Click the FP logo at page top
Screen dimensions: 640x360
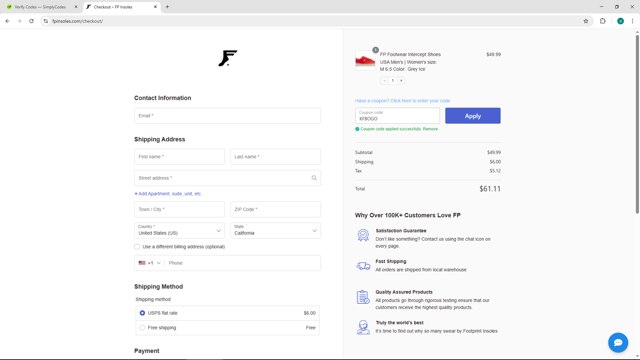pyautogui.click(x=227, y=58)
